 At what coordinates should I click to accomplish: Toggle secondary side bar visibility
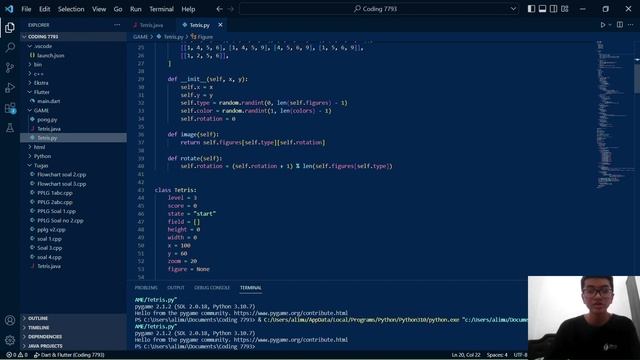(x=553, y=9)
